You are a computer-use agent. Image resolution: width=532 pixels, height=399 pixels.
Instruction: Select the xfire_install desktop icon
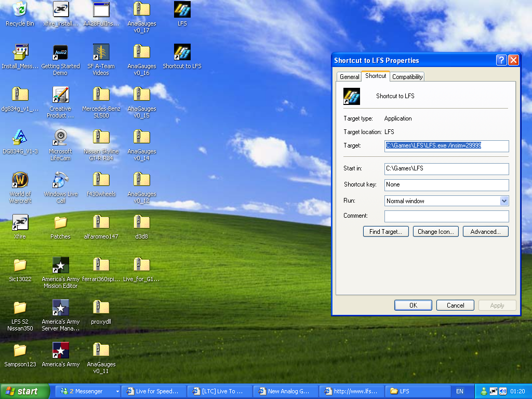(61, 14)
